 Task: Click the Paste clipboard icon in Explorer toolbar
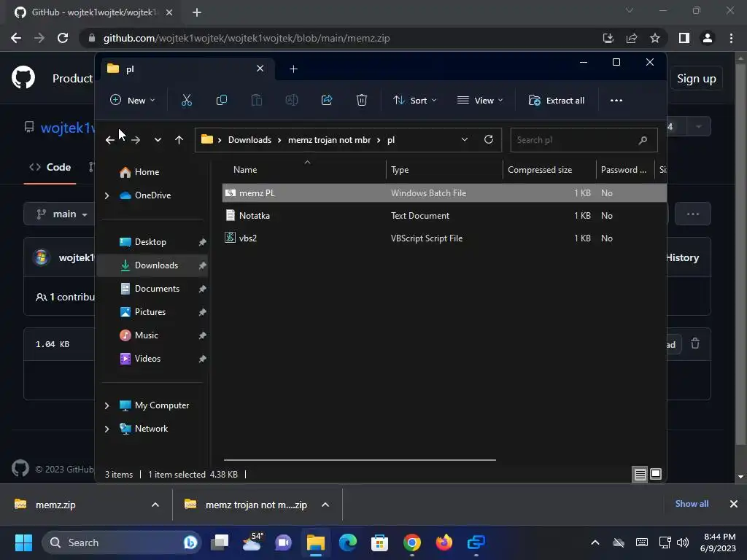tap(256, 101)
